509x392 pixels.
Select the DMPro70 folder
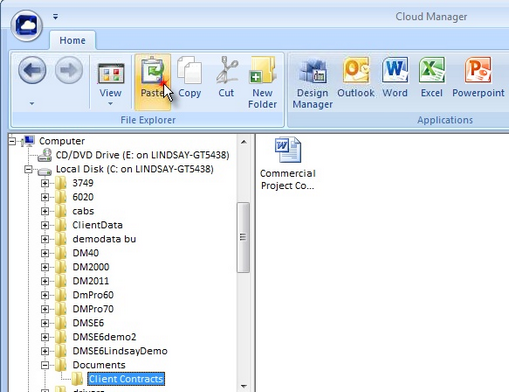(93, 309)
